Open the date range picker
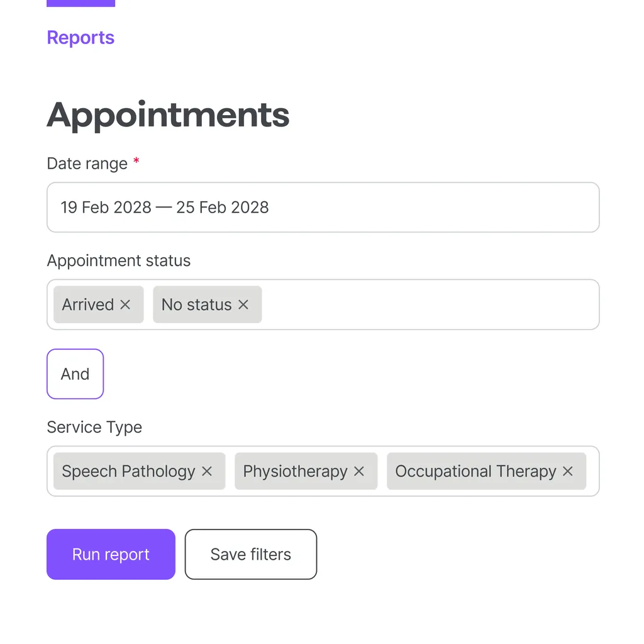Viewport: 644px width, 644px height. coord(323,208)
